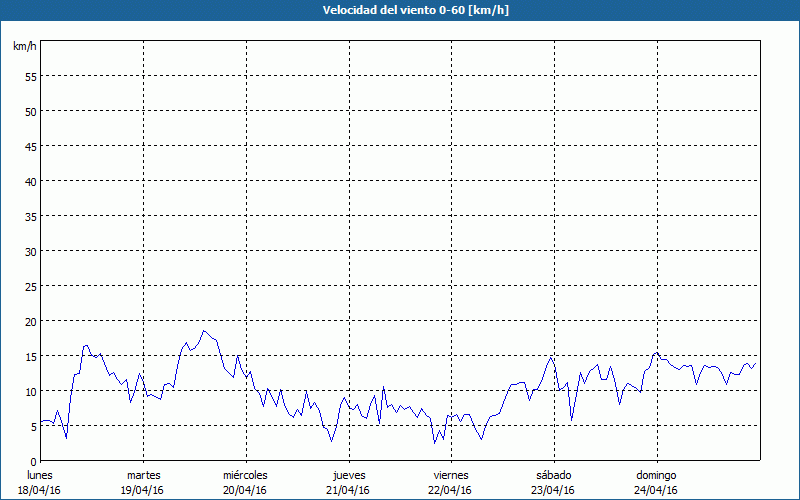The image size is (800, 500).
Task: Click the 22/04/16 date label
Action: (x=450, y=490)
